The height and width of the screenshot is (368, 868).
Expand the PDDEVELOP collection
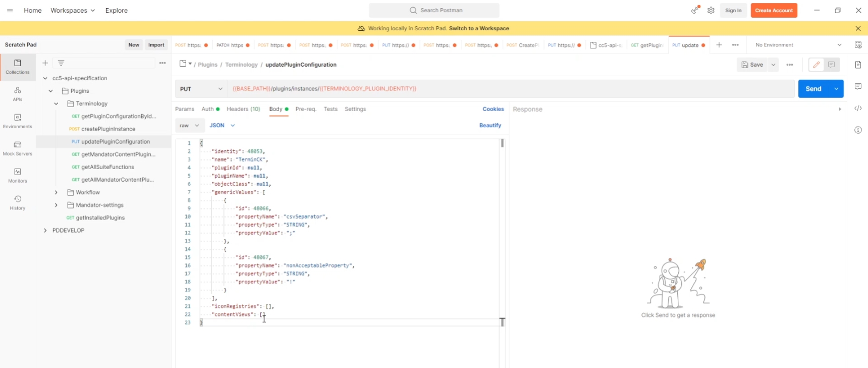45,230
